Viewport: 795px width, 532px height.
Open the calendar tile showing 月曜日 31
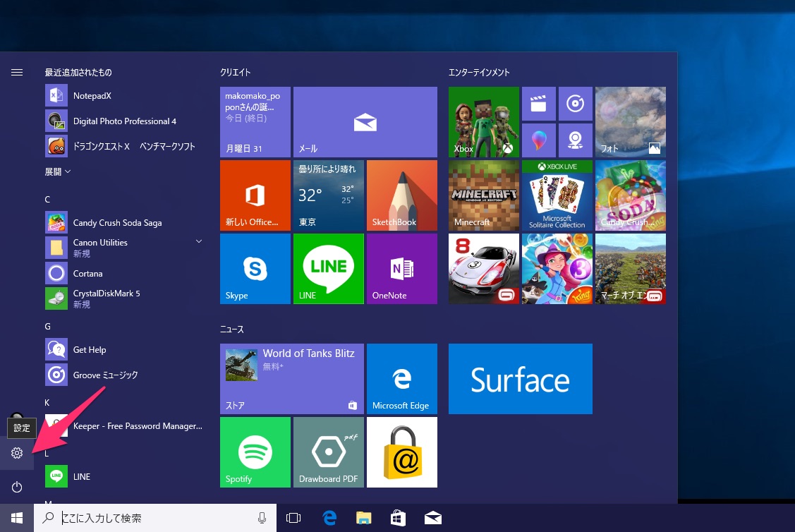pos(255,122)
